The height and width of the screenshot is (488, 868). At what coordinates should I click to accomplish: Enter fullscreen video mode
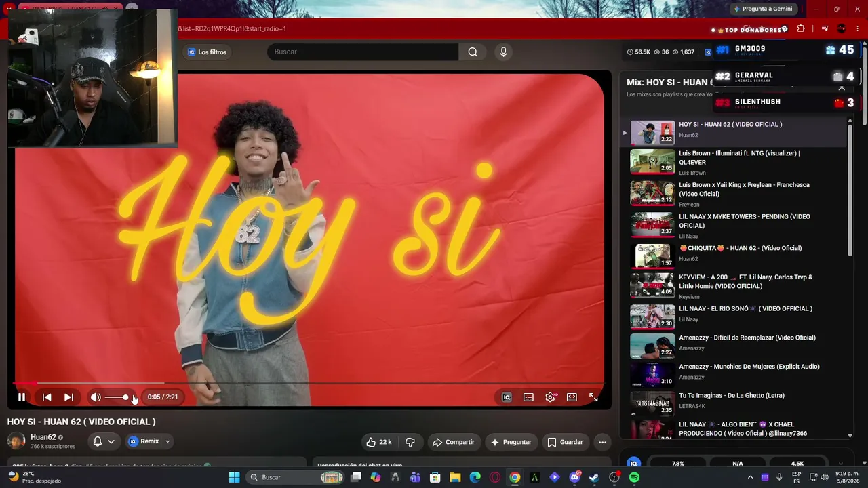pyautogui.click(x=593, y=397)
